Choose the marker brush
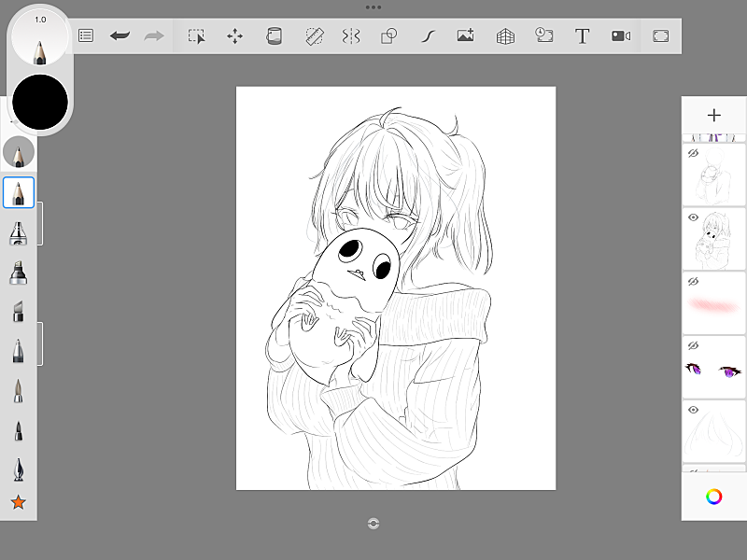747x560 pixels. point(18,273)
